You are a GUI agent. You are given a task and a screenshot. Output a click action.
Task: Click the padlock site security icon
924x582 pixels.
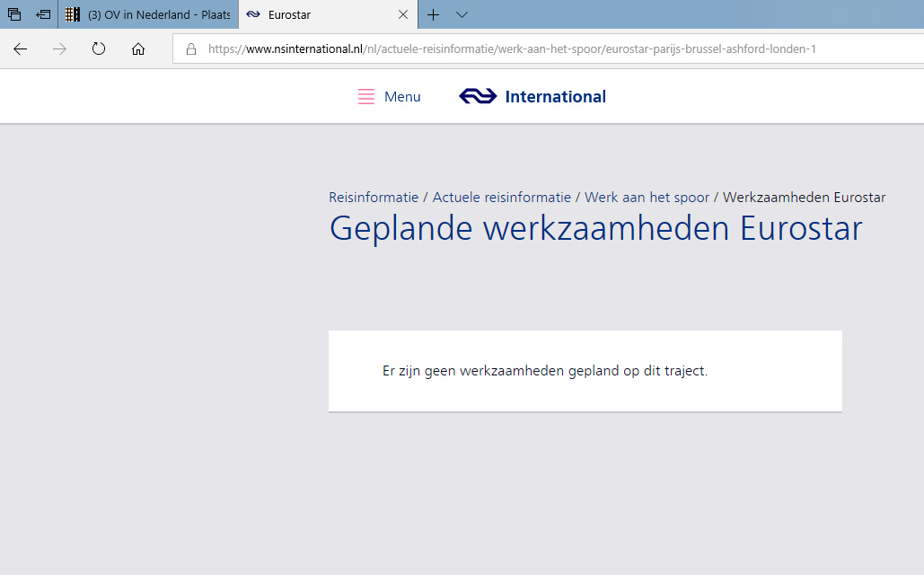click(x=191, y=48)
